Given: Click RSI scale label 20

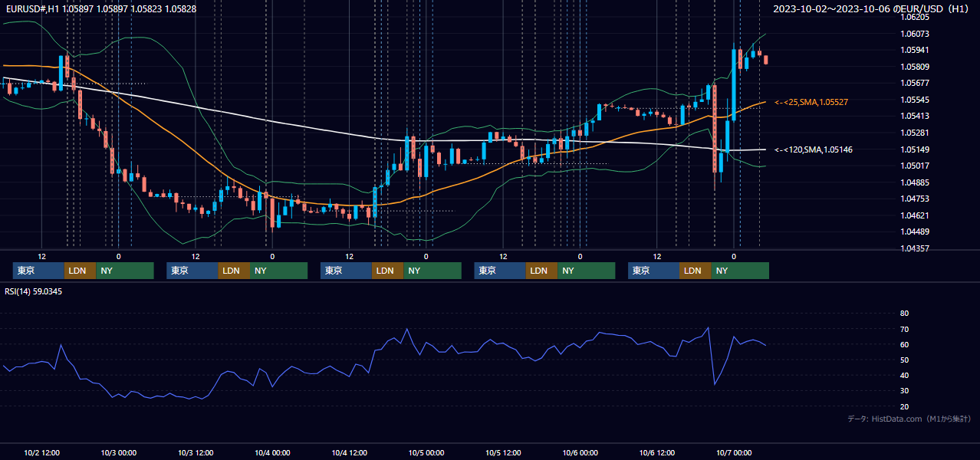Looking at the screenshot, I should pyautogui.click(x=904, y=407).
